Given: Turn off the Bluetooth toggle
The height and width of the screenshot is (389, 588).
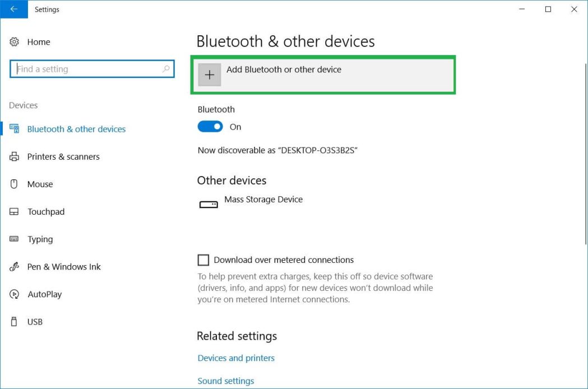Looking at the screenshot, I should click(210, 127).
